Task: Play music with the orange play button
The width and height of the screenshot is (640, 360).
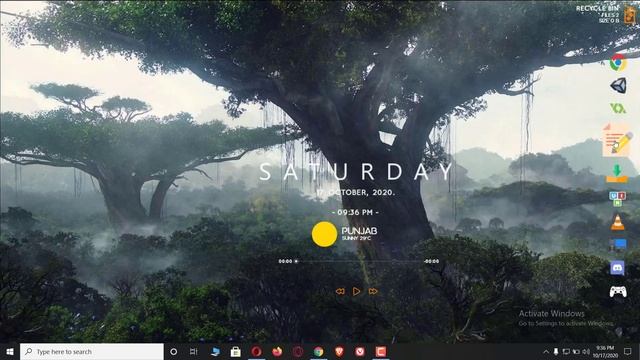Action: tap(356, 291)
